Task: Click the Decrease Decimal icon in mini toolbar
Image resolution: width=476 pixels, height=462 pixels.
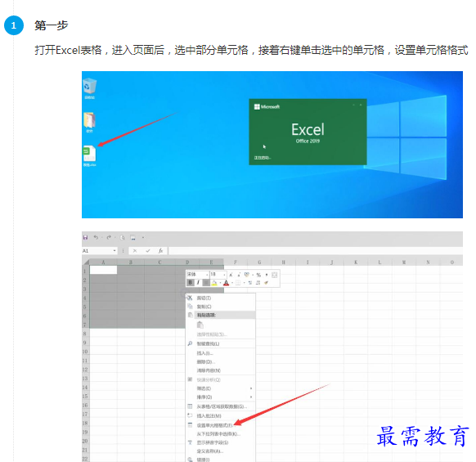Action: click(258, 283)
